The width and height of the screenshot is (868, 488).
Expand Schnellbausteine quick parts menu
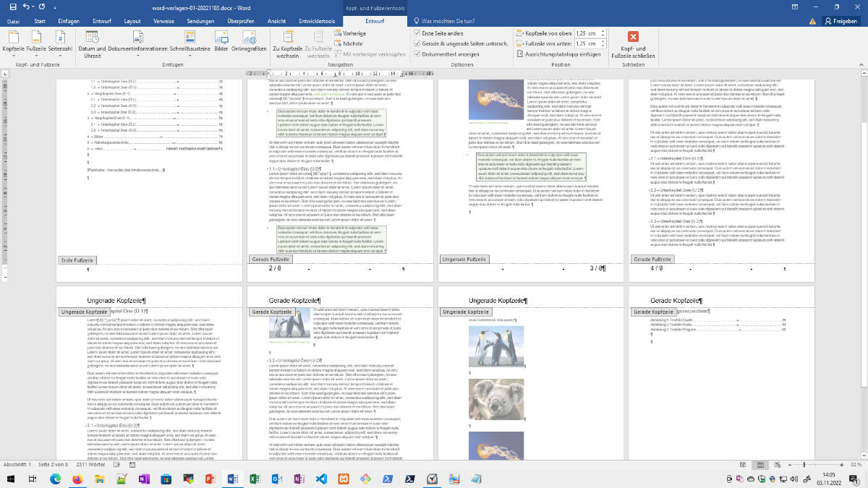[190, 43]
